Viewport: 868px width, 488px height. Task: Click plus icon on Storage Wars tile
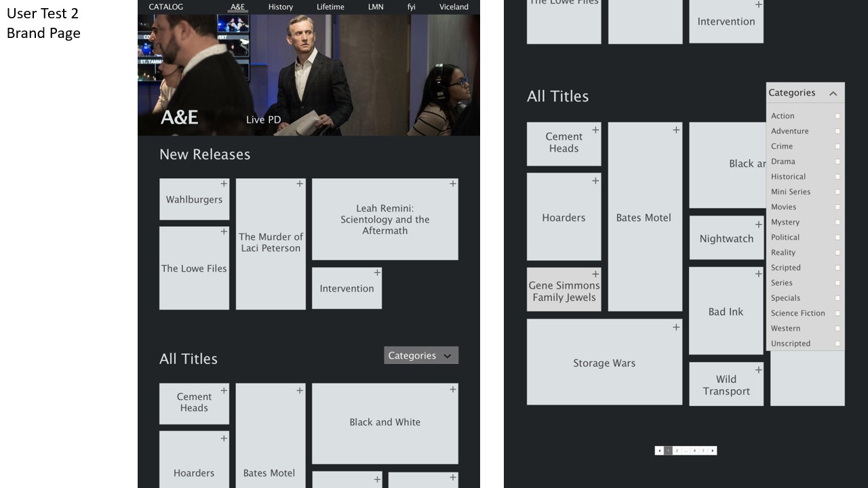pos(676,327)
